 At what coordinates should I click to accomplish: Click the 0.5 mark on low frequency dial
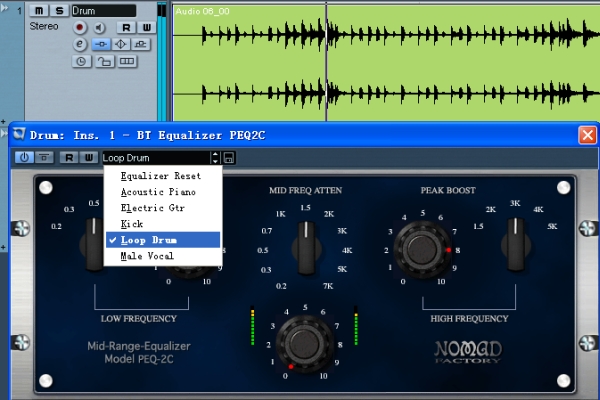pos(94,203)
